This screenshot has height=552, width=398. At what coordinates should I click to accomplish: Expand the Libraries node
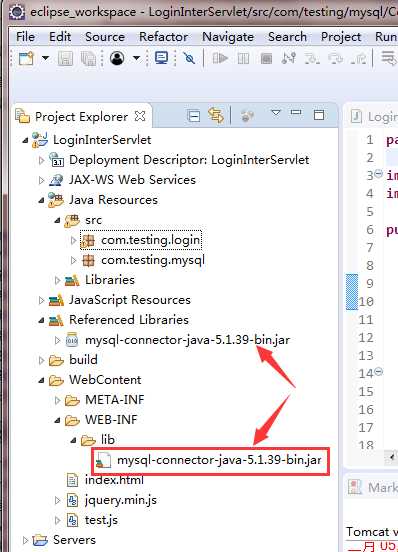point(57,280)
